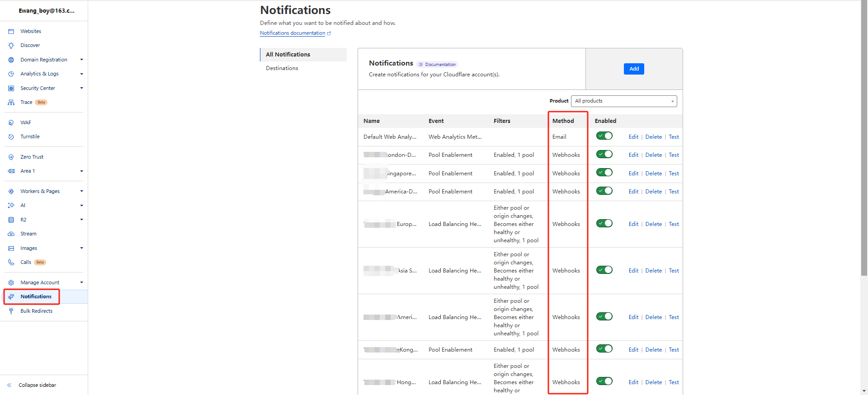Click the Websites icon in sidebar
The width and height of the screenshot is (868, 395).
11,31
